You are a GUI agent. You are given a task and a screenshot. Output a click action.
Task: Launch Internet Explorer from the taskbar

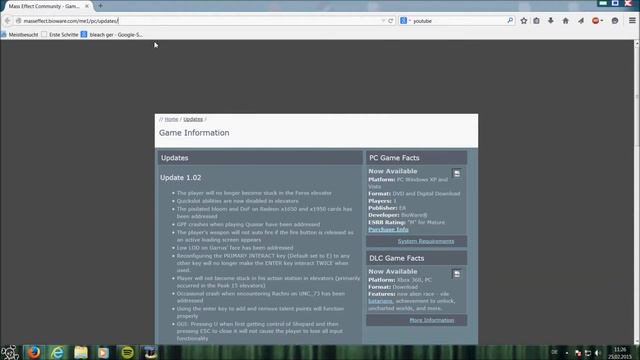[x=57, y=352]
